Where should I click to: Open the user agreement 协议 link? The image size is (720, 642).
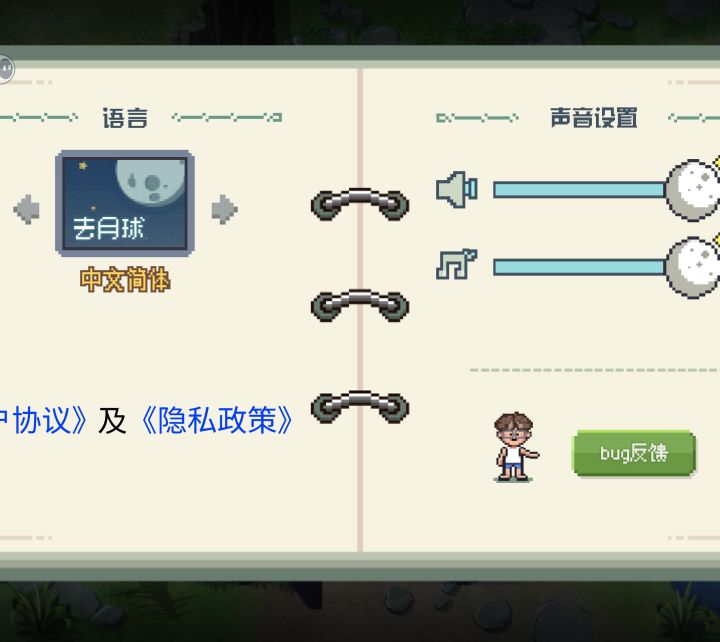(43, 420)
